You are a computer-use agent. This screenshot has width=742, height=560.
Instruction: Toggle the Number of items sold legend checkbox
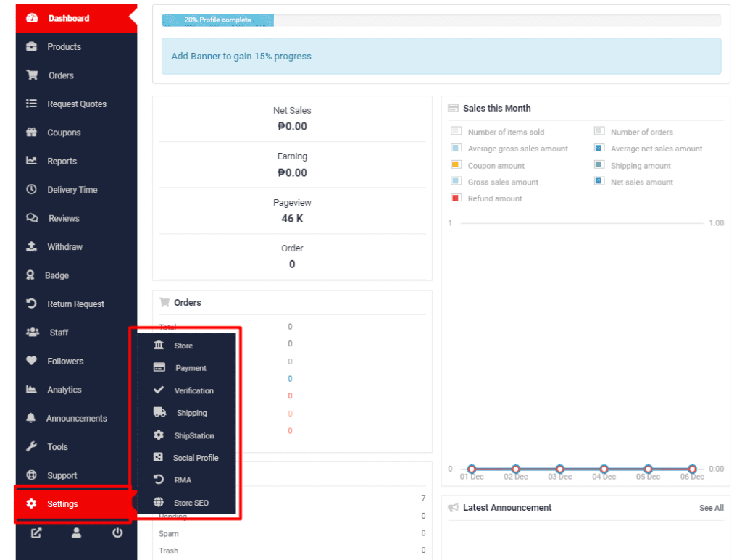457,132
